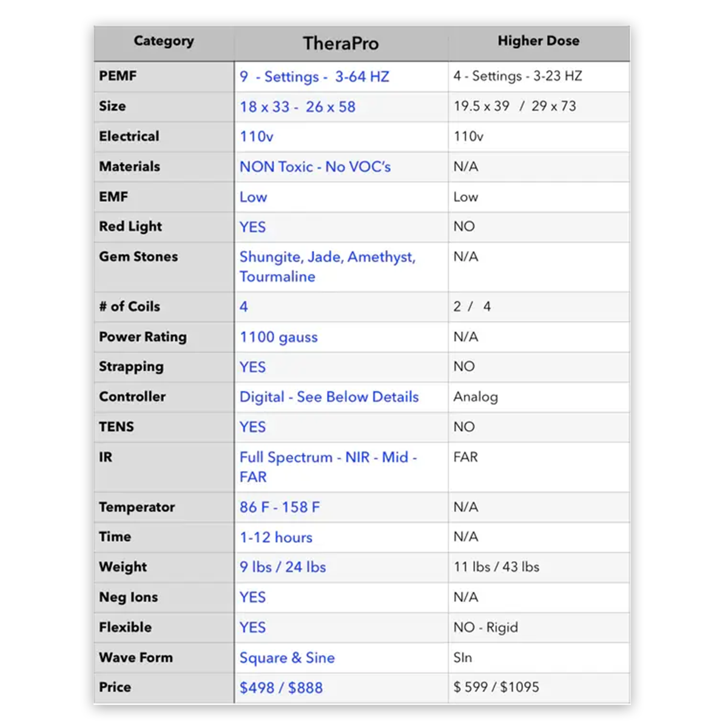Viewport: 728px width, 728px height.
Task: Click the "86 F - 158 F" temperature value
Action: [280, 507]
